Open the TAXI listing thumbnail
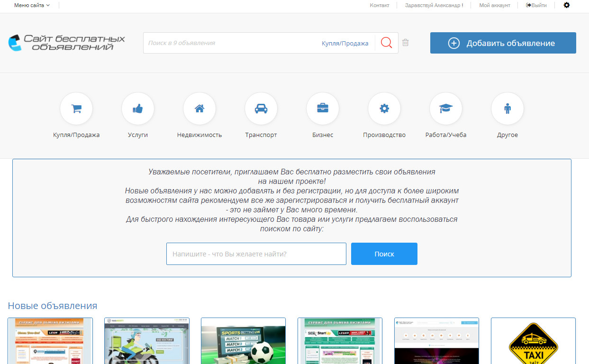 click(x=533, y=341)
